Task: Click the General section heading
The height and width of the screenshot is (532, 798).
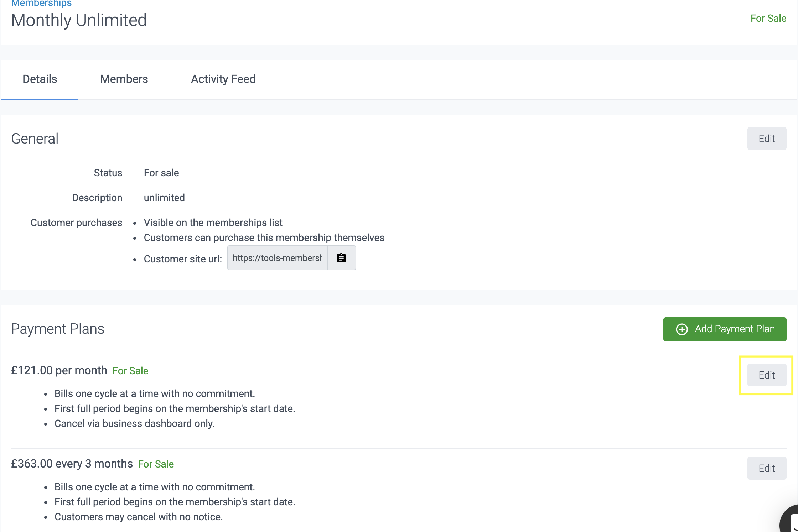Action: (35, 139)
